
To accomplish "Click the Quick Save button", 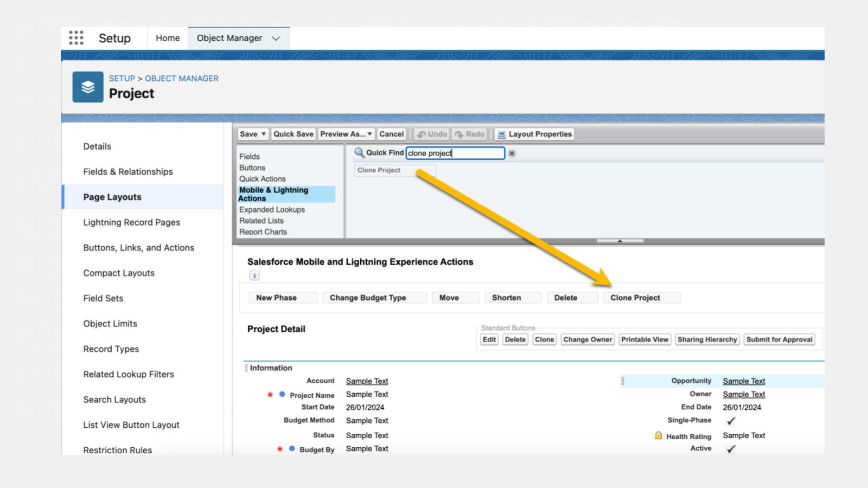I will pos(293,134).
